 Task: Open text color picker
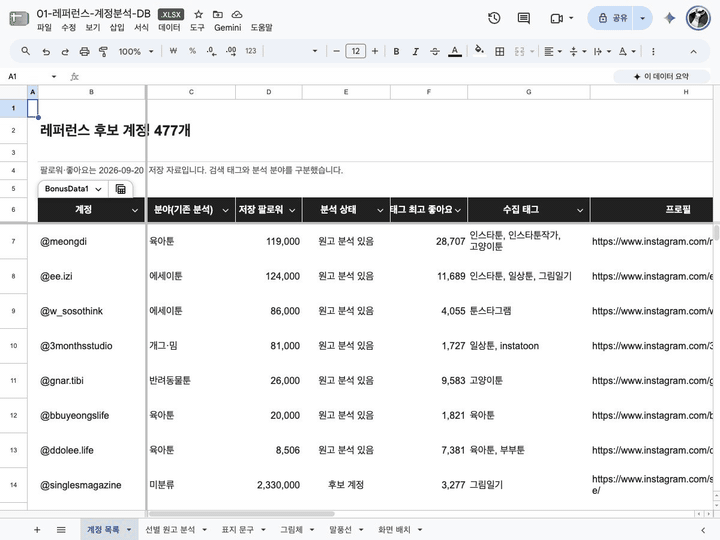point(455,51)
